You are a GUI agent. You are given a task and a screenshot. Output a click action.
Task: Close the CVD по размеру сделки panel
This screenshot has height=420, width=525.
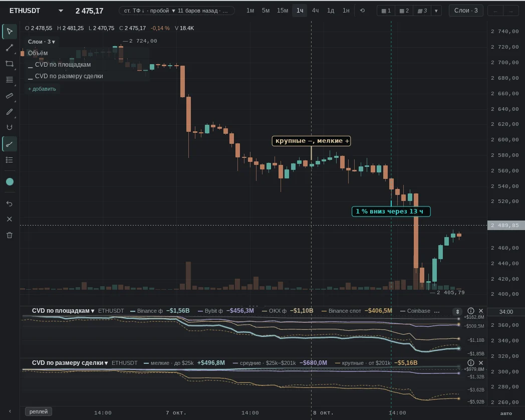[x=481, y=363]
